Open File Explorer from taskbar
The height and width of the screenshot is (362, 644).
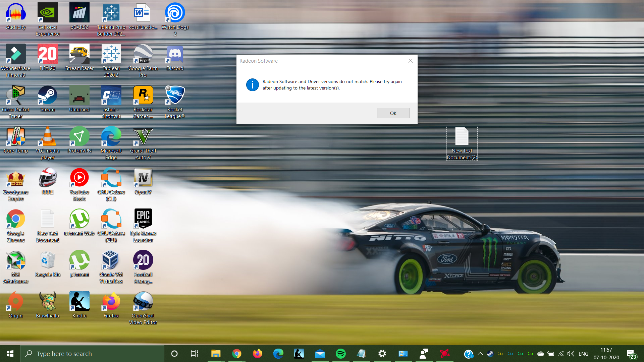tap(216, 354)
